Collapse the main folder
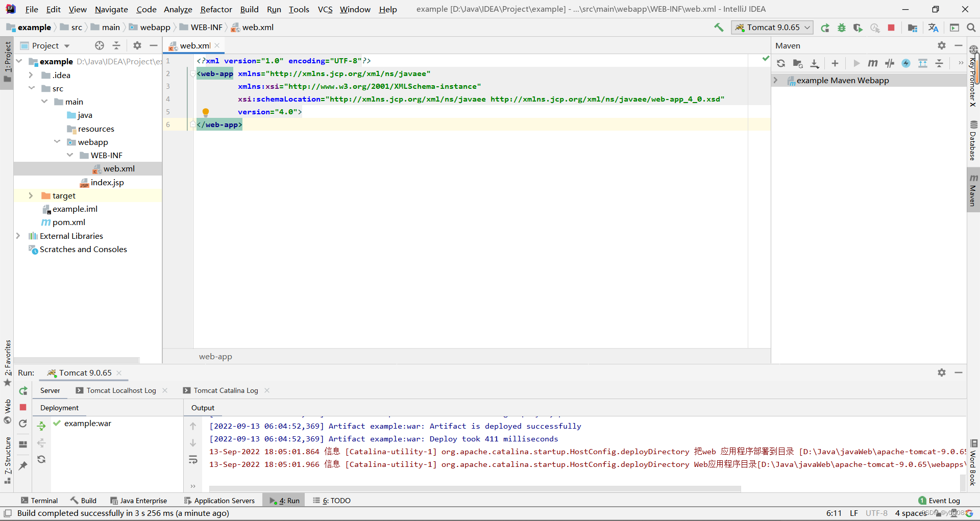The image size is (980, 521). point(44,102)
